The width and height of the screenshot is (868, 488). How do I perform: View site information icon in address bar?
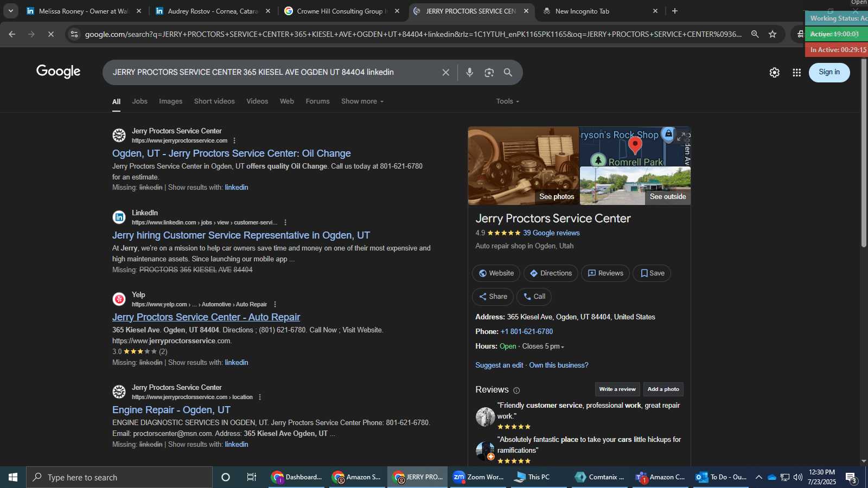coord(75,34)
